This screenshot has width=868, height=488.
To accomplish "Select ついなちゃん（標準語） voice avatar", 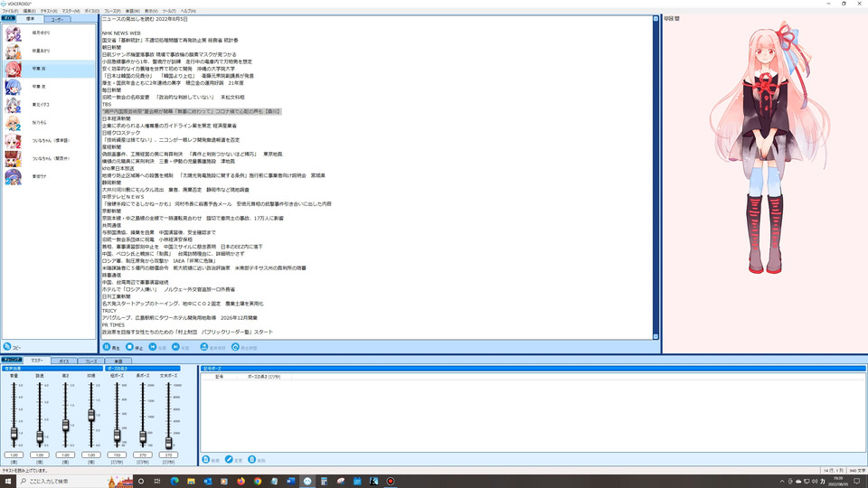I will (x=13, y=141).
